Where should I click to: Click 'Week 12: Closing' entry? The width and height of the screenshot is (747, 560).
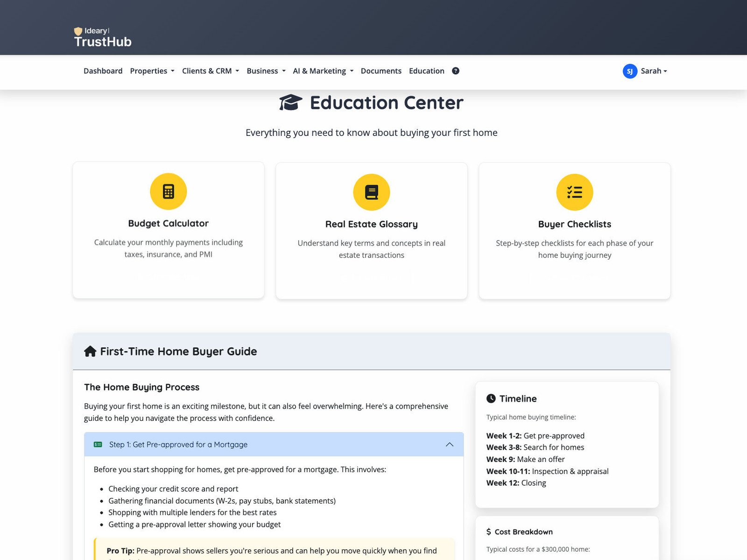(x=516, y=483)
